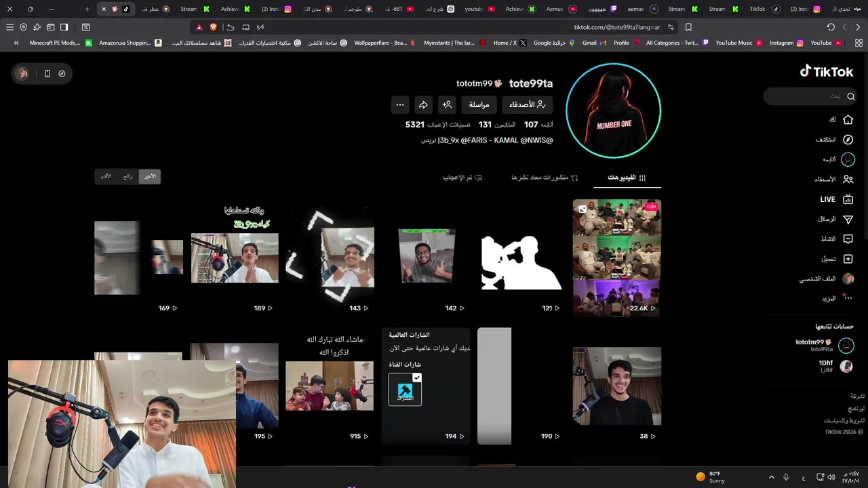Open the Upload (تحميل) plus icon
Image resolution: width=868 pixels, height=488 pixels.
848,259
